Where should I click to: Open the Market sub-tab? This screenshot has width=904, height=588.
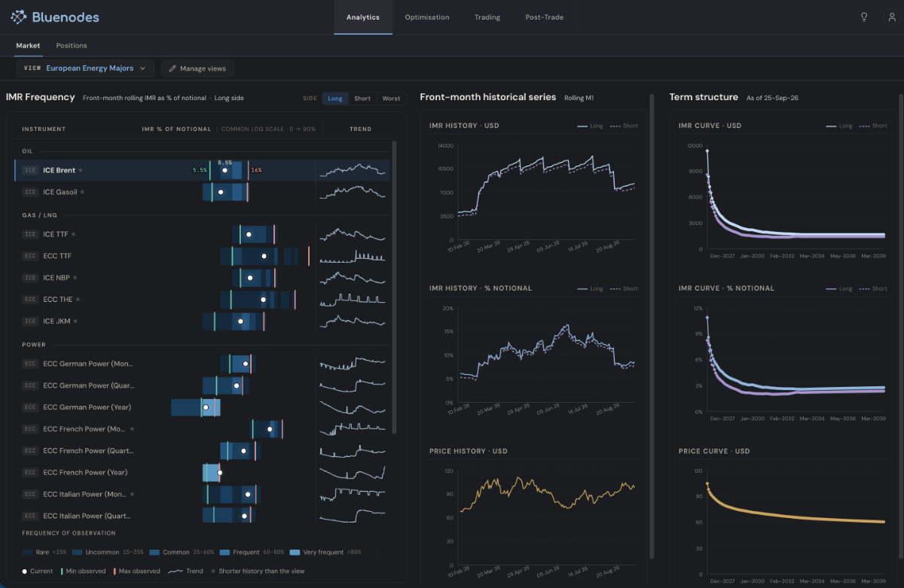point(28,46)
